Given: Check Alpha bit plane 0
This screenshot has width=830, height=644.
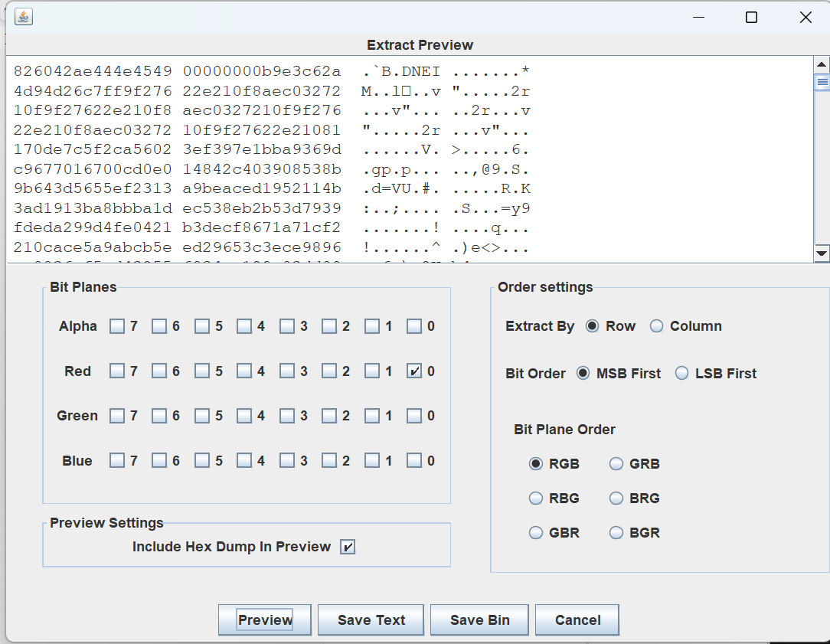Looking at the screenshot, I should [414, 326].
